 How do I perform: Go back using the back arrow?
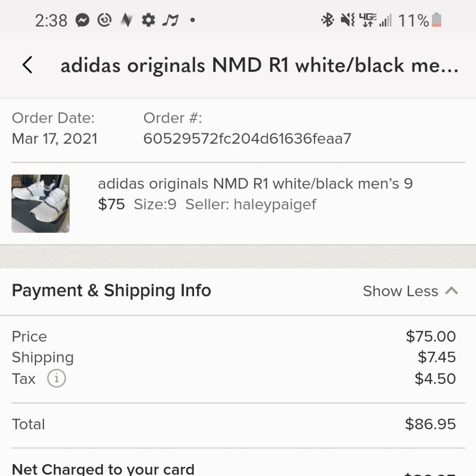pyautogui.click(x=27, y=65)
